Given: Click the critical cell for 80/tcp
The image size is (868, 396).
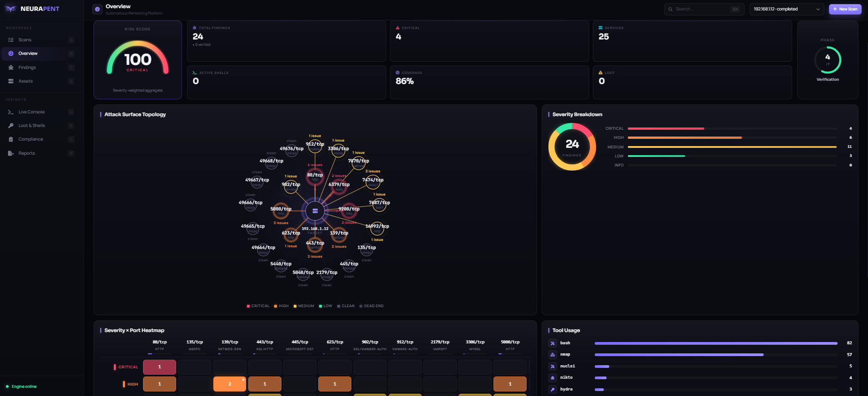Looking at the screenshot, I should pyautogui.click(x=159, y=367).
